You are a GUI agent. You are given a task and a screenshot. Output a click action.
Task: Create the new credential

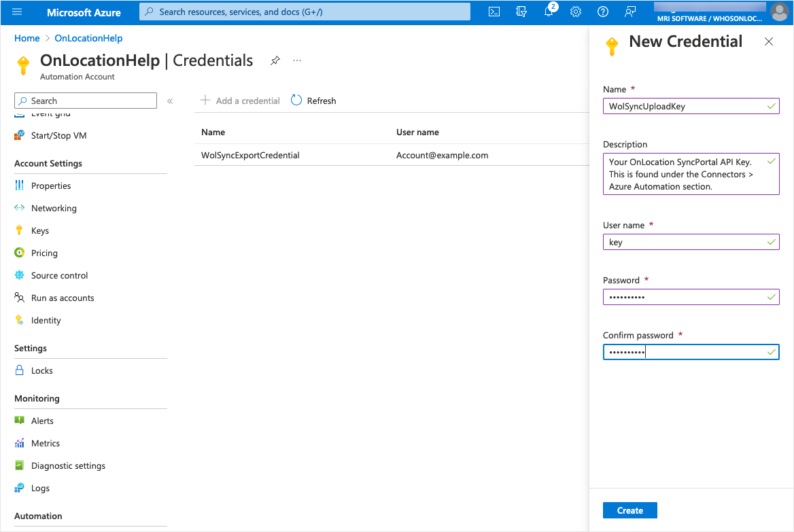point(630,510)
